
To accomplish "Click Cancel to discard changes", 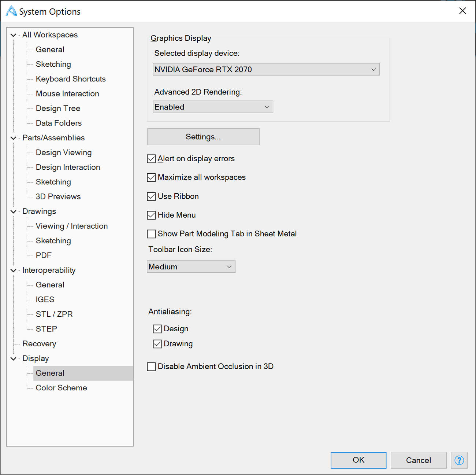I will (x=419, y=460).
